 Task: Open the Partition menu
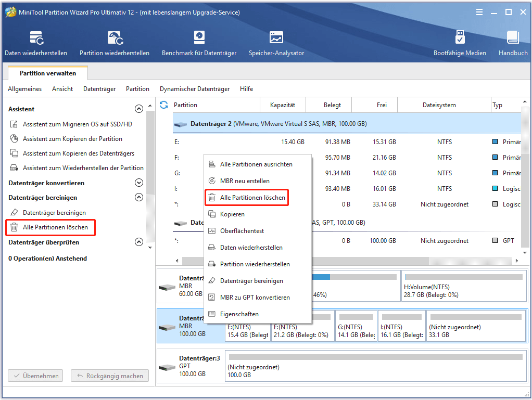[x=137, y=89]
